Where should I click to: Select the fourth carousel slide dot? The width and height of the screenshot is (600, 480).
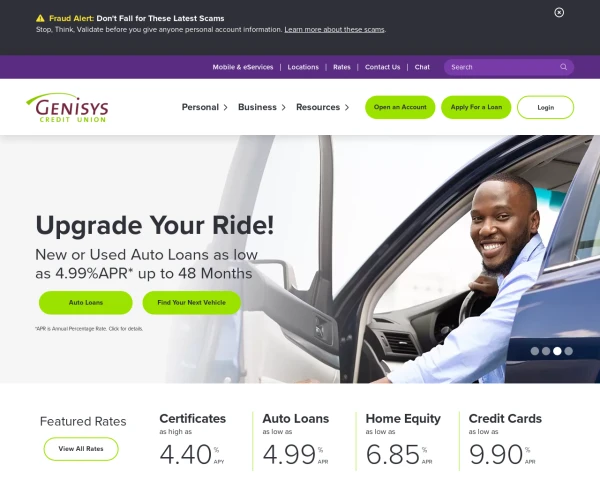(x=569, y=351)
